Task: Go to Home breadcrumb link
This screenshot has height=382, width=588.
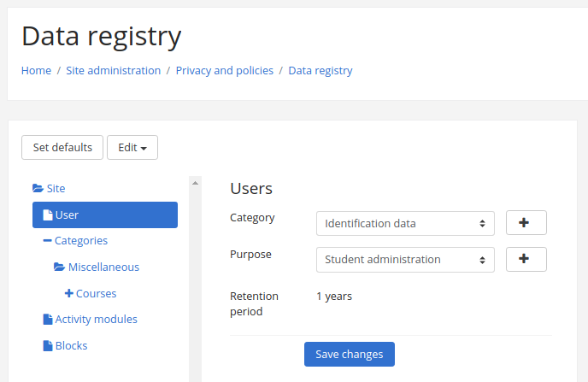Action: (x=36, y=71)
